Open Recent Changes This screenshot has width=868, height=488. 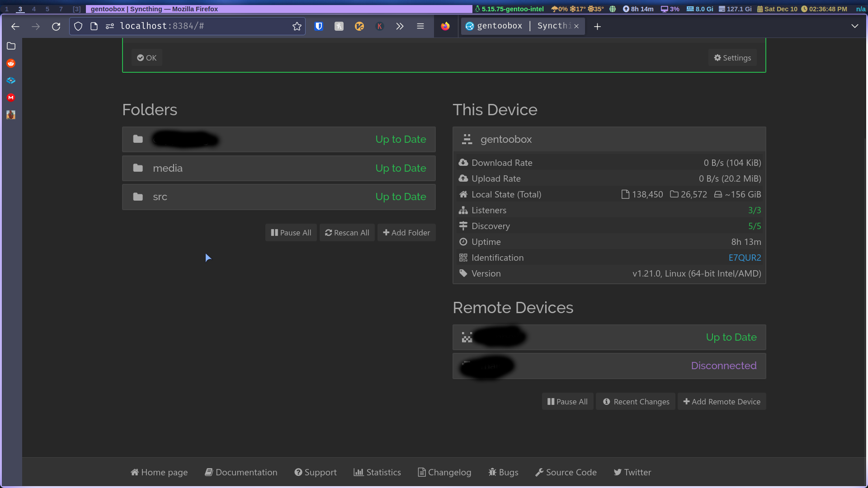[636, 402]
